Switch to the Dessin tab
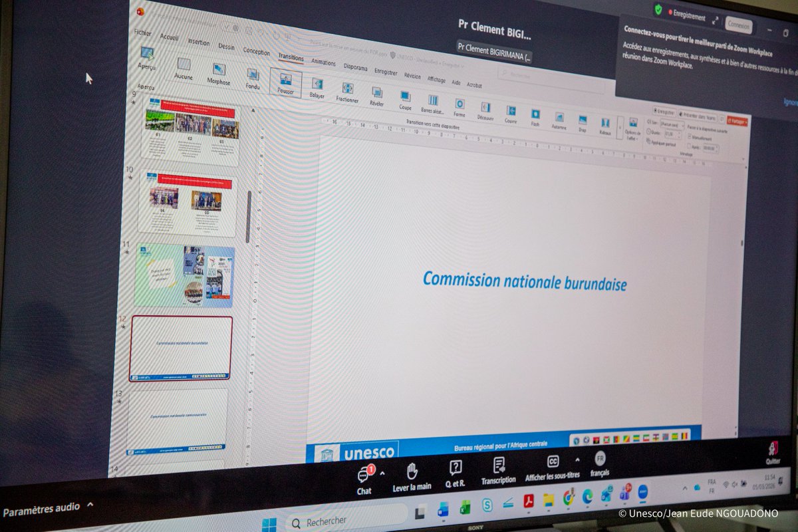 pos(226,47)
